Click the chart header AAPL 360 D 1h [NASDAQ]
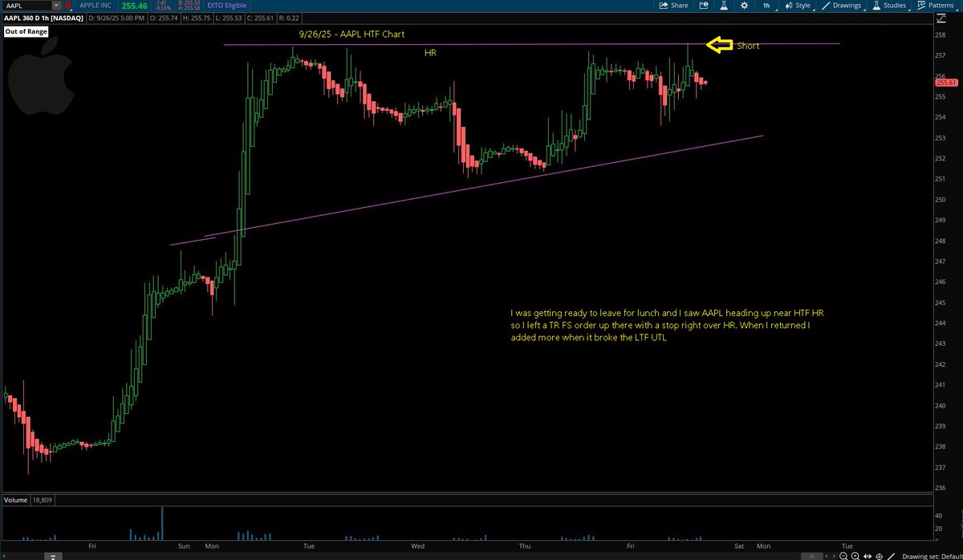 tap(42, 17)
